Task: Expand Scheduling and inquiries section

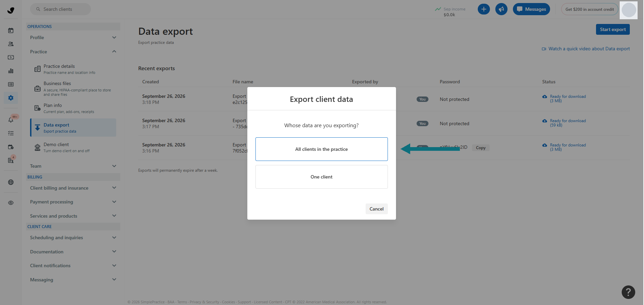Action: [73, 238]
